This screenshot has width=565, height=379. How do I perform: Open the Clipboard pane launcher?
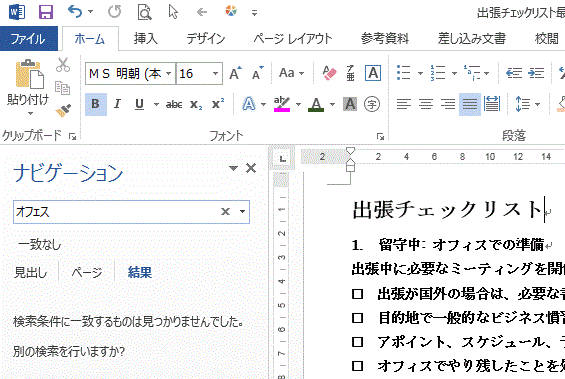coord(72,136)
